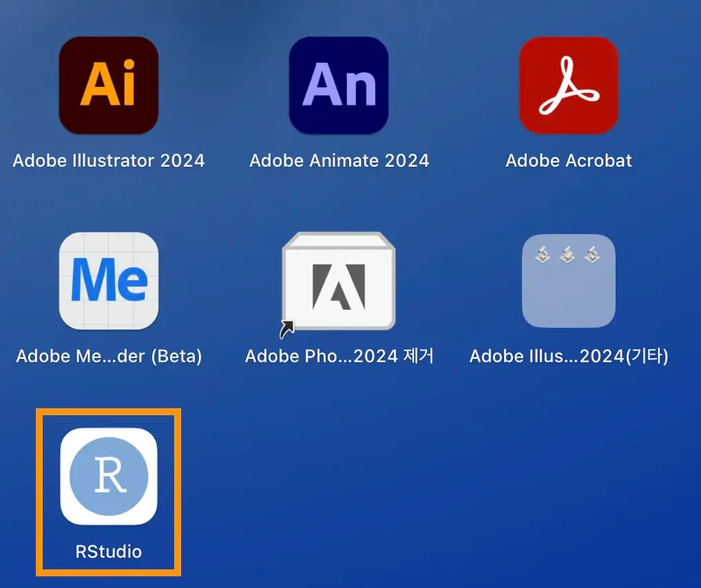Viewport: 701px width, 588px height.
Task: Select the Adobe Illus...2024(기타) aliases icon
Action: 568,280
